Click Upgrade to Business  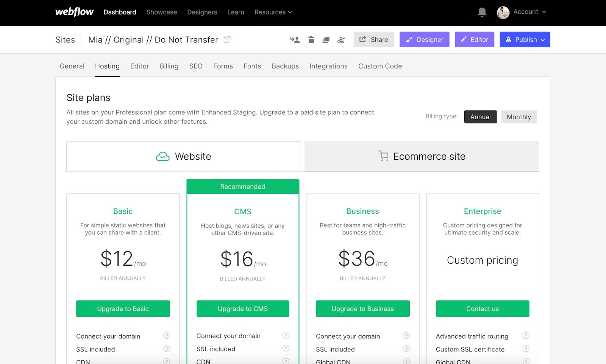click(363, 309)
